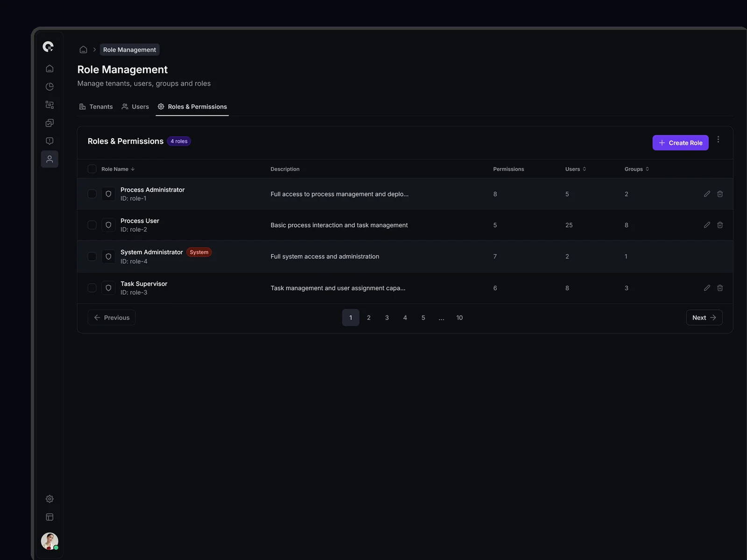This screenshot has width=747, height=560.
Task: Click the home icon in the breadcrumb
Action: (x=83, y=49)
